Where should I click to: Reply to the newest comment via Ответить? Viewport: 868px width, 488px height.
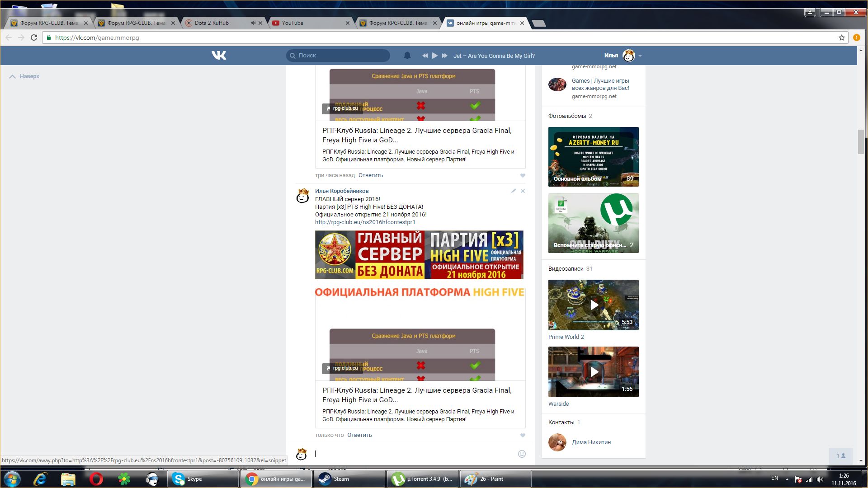(x=359, y=435)
